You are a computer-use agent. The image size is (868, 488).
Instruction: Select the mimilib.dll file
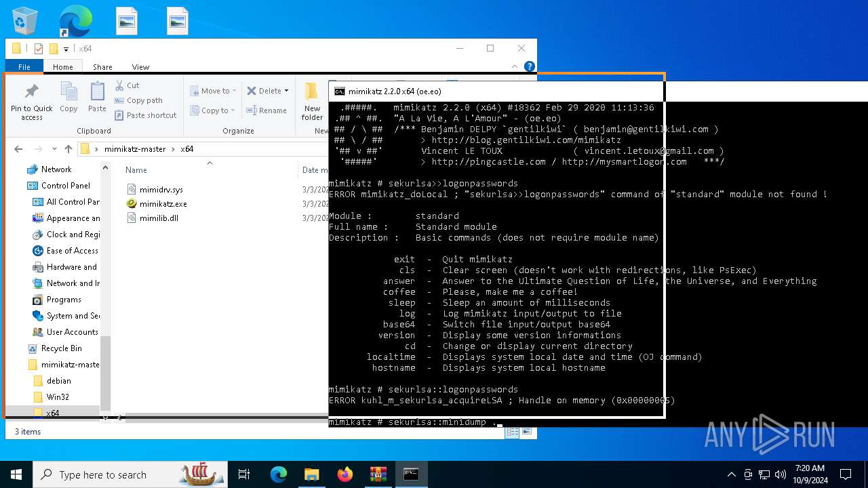tap(159, 218)
